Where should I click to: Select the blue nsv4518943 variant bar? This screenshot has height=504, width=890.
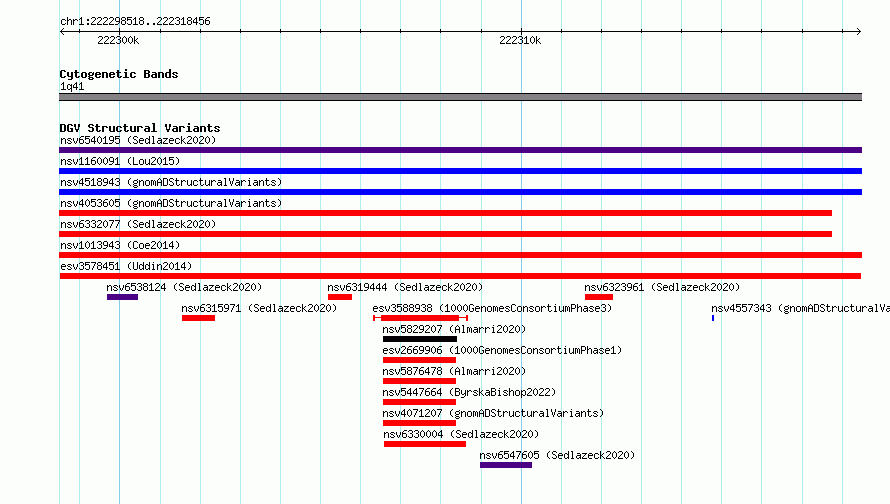[460, 192]
